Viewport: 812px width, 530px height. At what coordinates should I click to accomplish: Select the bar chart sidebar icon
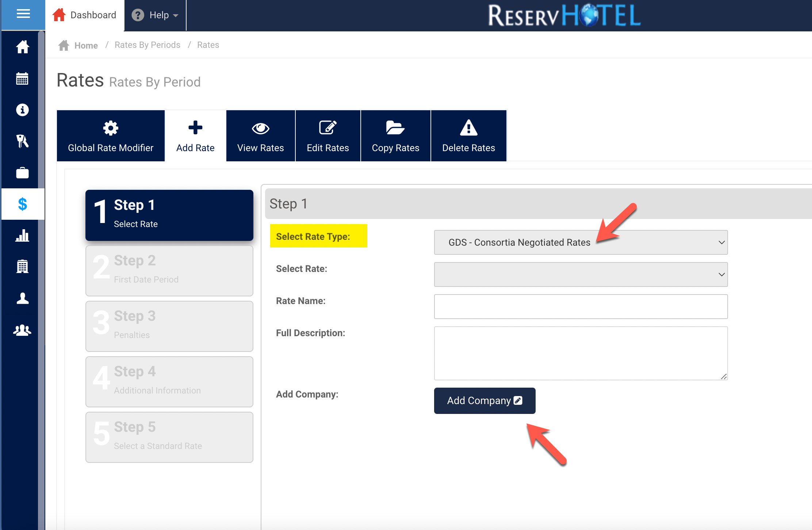coord(23,236)
